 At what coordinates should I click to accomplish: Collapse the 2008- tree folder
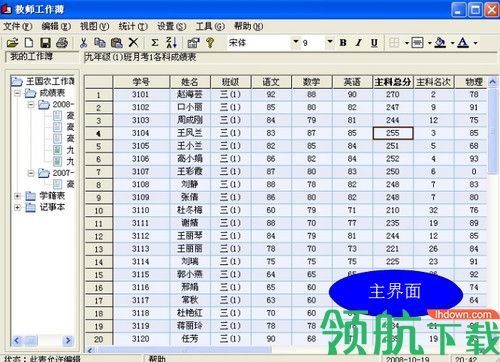tap(31, 104)
